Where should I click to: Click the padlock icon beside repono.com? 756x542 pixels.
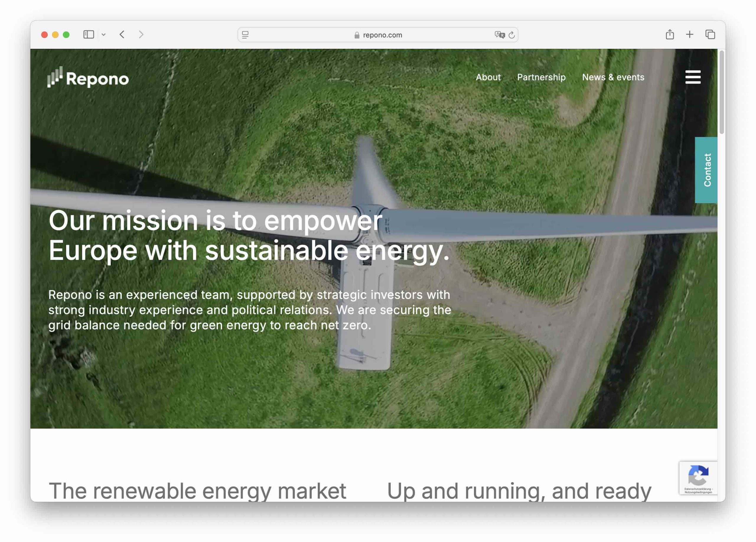point(356,35)
